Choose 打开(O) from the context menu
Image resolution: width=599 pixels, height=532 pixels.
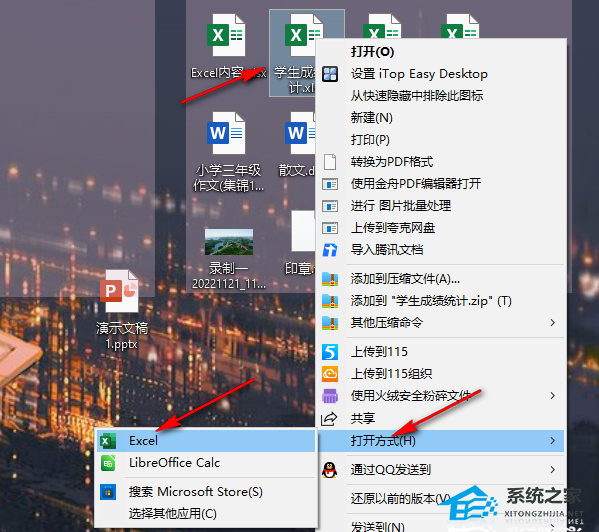point(372,52)
